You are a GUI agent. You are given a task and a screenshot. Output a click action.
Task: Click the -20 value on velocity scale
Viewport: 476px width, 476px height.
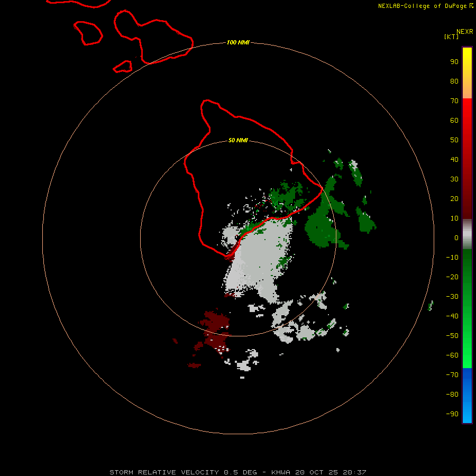coord(452,277)
